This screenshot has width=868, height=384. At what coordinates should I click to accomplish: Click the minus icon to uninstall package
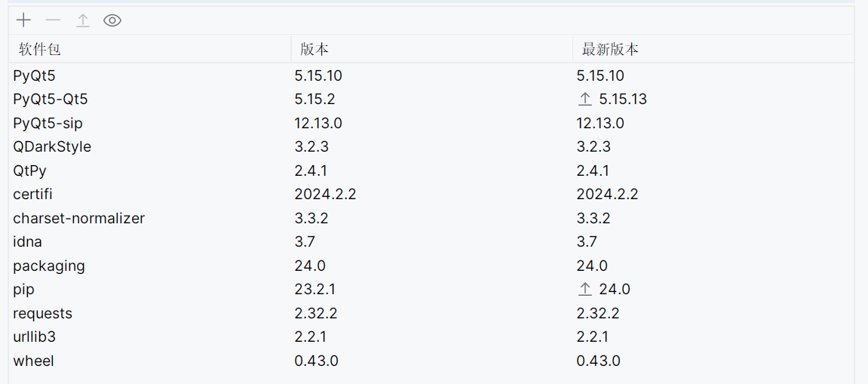(53, 20)
